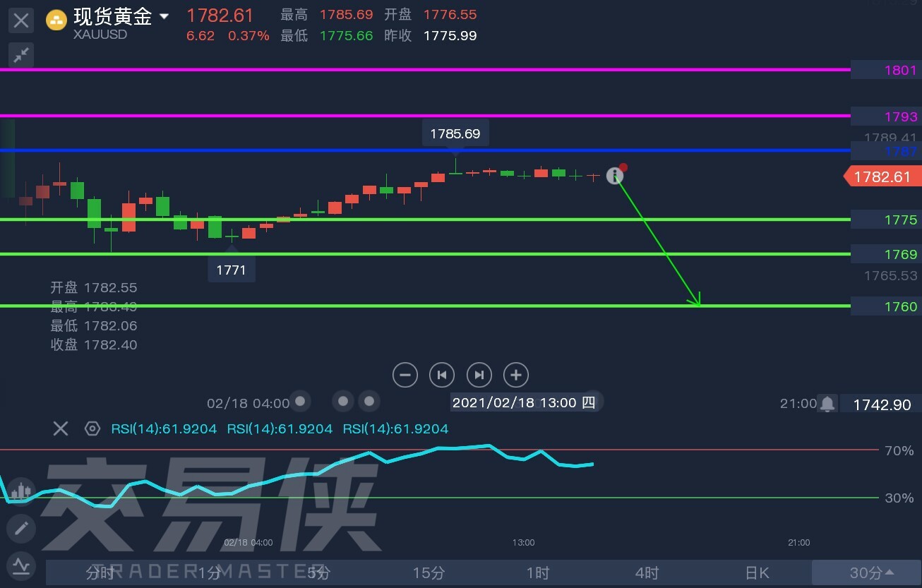
Task: Expand the 30分 timeframe dropdown
Action: pos(866,572)
